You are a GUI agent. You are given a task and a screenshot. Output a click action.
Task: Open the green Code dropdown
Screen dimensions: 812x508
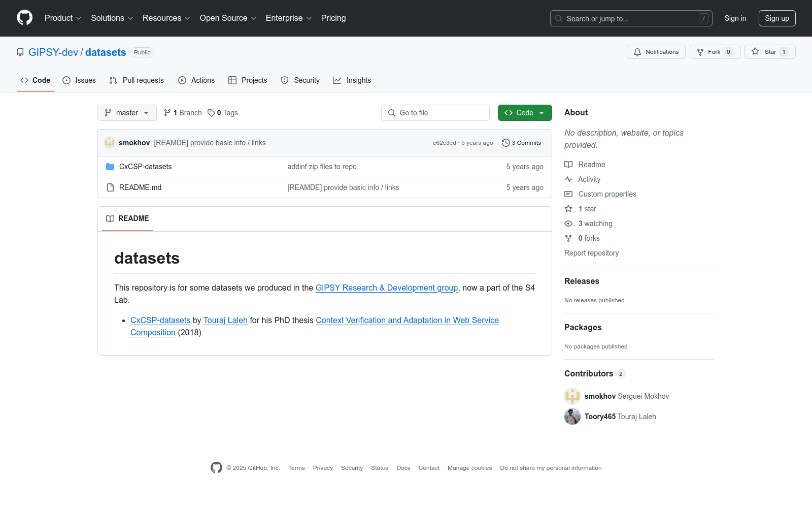pyautogui.click(x=525, y=113)
